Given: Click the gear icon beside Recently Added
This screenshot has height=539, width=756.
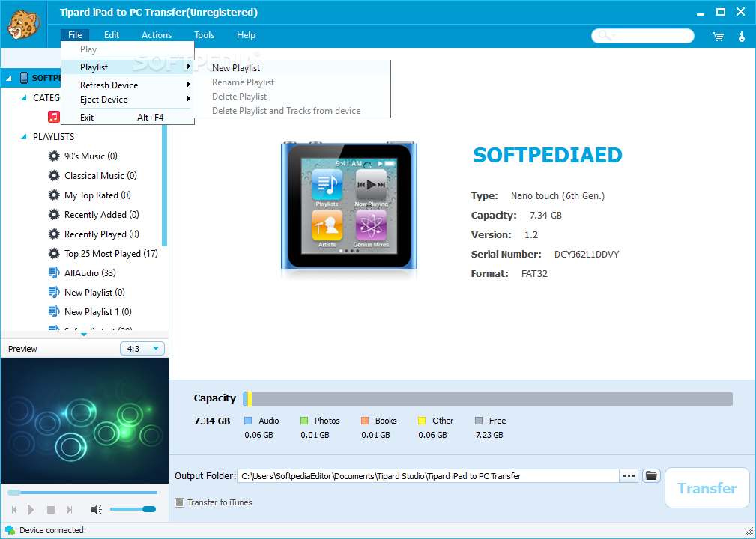Looking at the screenshot, I should pos(54,214).
